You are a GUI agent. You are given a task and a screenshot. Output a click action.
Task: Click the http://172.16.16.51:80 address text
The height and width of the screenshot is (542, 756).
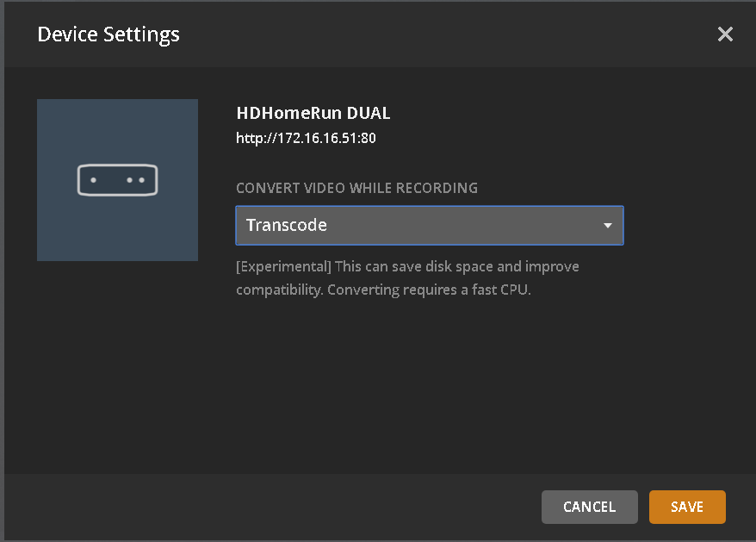(306, 139)
